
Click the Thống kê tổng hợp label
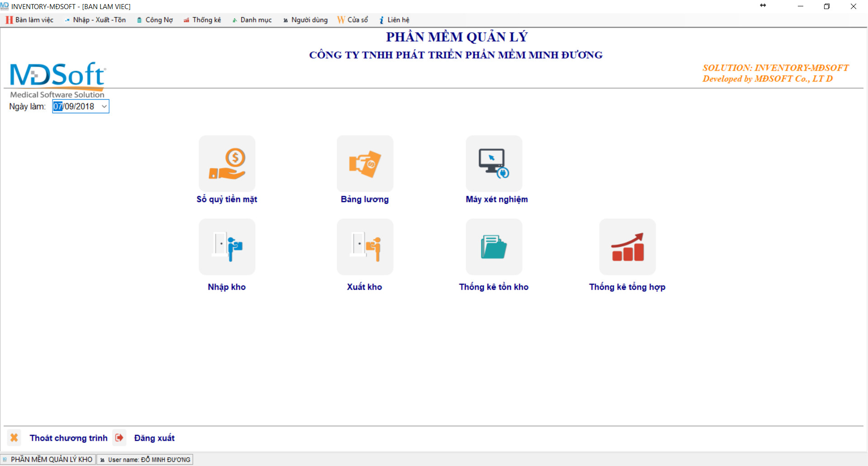pyautogui.click(x=627, y=287)
